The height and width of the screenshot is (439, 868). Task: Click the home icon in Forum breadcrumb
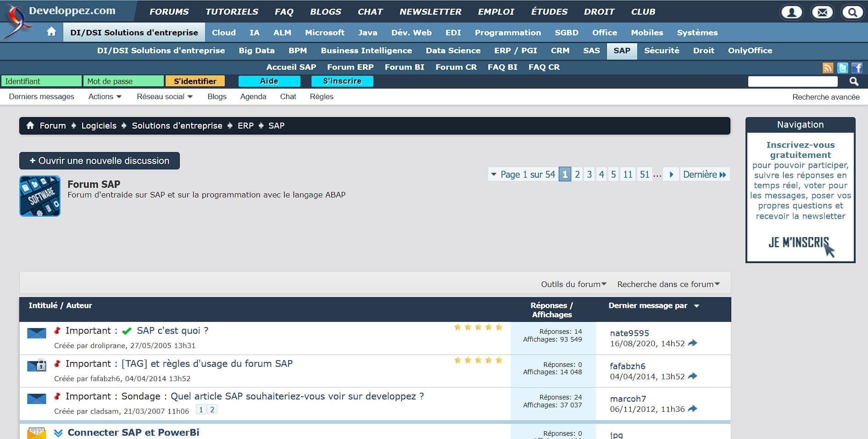[30, 125]
